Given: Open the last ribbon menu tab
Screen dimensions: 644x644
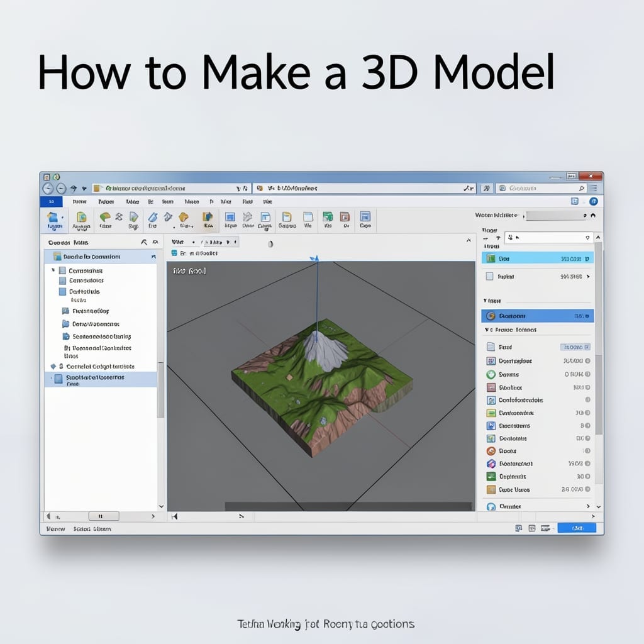Looking at the screenshot, I should click(x=267, y=202).
